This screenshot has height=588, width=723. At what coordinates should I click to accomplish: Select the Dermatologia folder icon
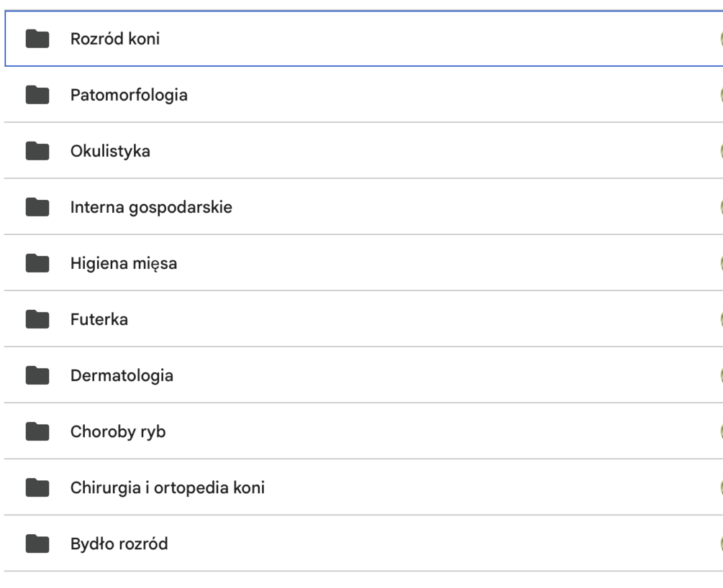[x=37, y=375]
